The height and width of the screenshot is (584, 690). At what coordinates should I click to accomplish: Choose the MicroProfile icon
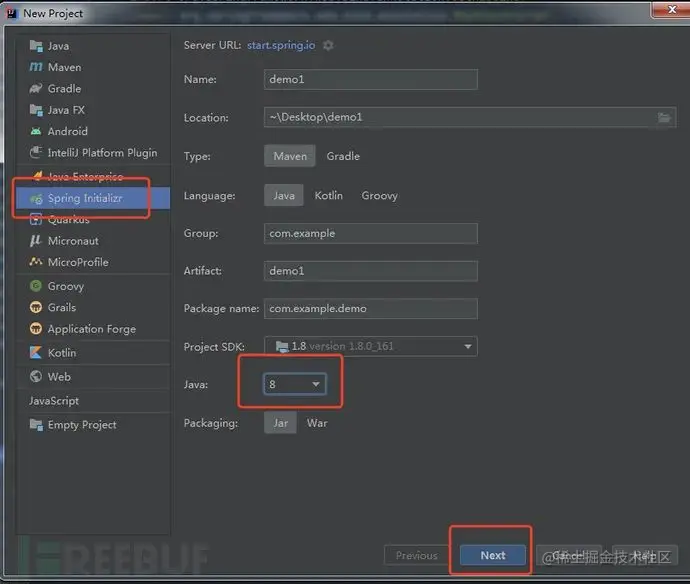pos(36,262)
